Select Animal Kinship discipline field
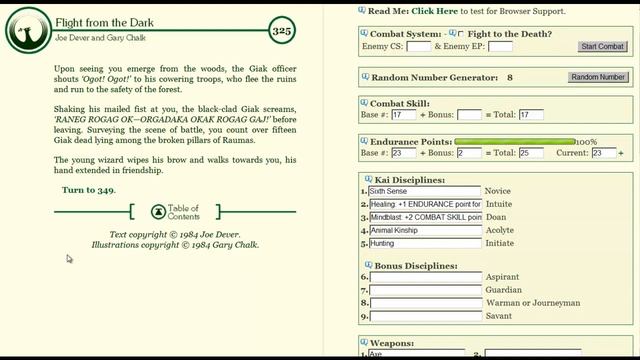640x360 pixels. [x=426, y=230]
